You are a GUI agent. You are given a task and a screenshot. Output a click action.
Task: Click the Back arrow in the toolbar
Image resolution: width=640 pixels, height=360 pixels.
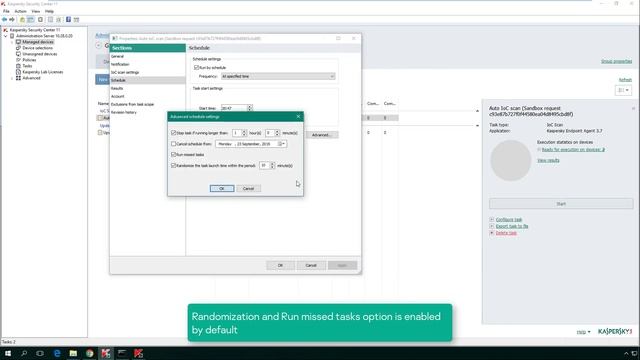4,20
